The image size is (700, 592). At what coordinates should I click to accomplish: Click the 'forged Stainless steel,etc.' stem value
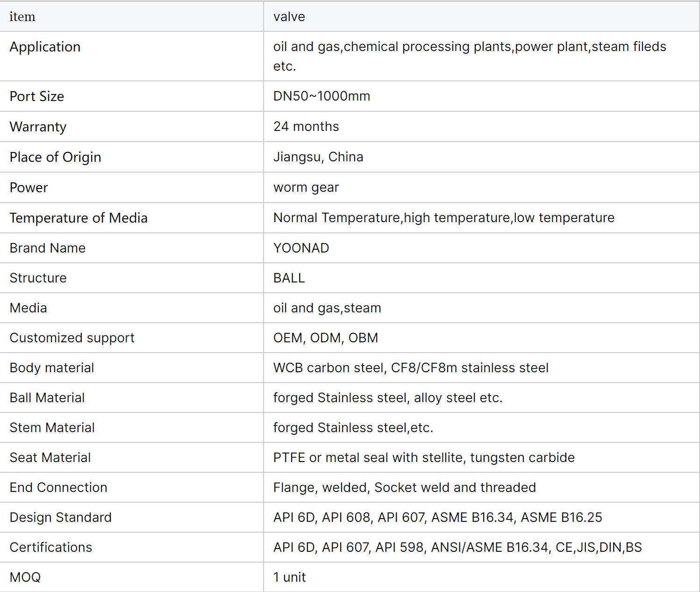click(x=353, y=427)
